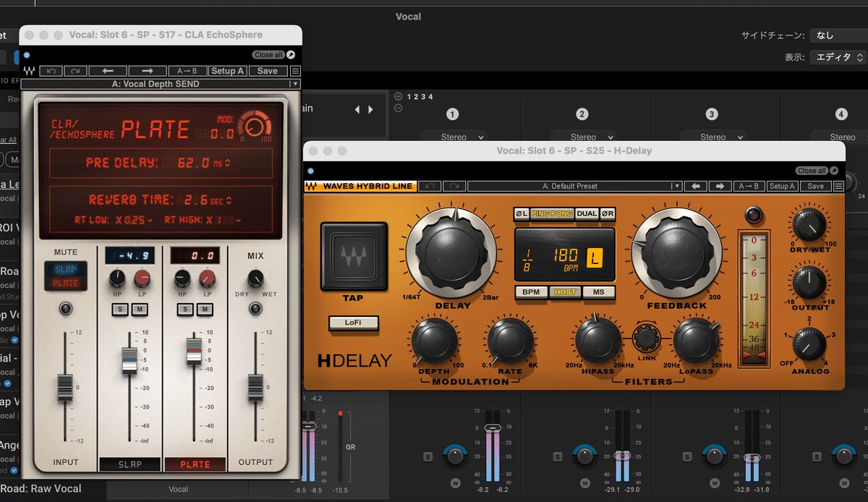The image size is (868, 502).
Task: Enable the LoFi mode in H-Delay
Action: [354, 323]
